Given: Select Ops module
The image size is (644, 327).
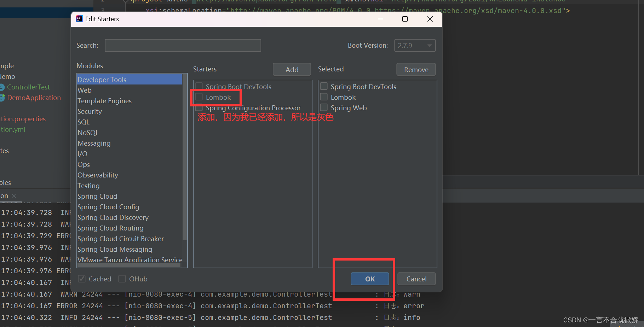Looking at the screenshot, I should [130, 164].
